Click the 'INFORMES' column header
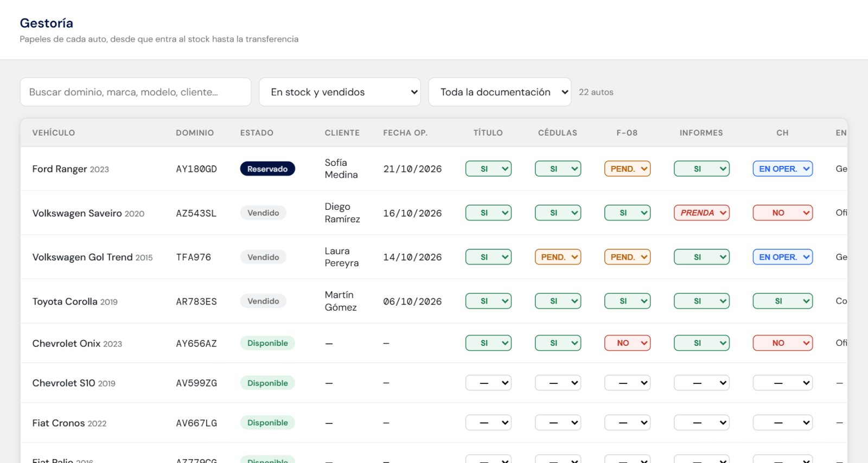868x463 pixels. coord(701,133)
